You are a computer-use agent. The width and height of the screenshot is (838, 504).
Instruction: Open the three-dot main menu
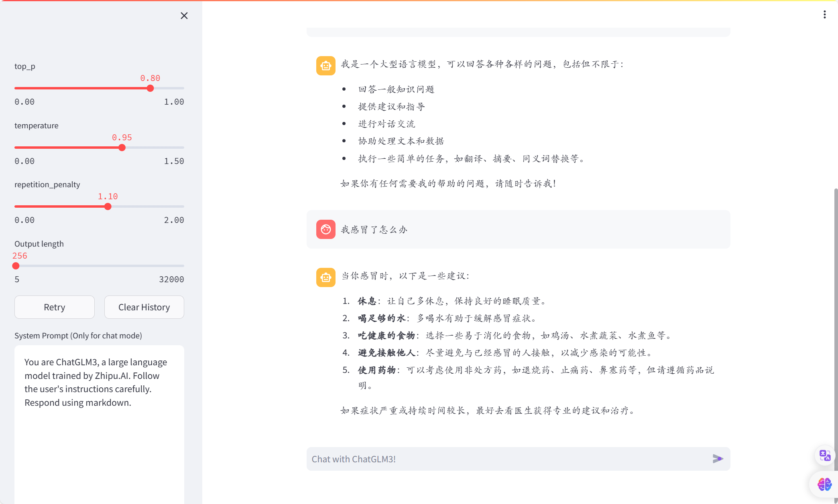[824, 15]
